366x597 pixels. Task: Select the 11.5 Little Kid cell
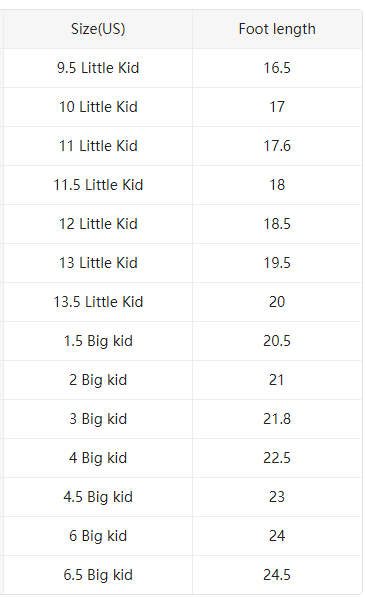pos(98,185)
